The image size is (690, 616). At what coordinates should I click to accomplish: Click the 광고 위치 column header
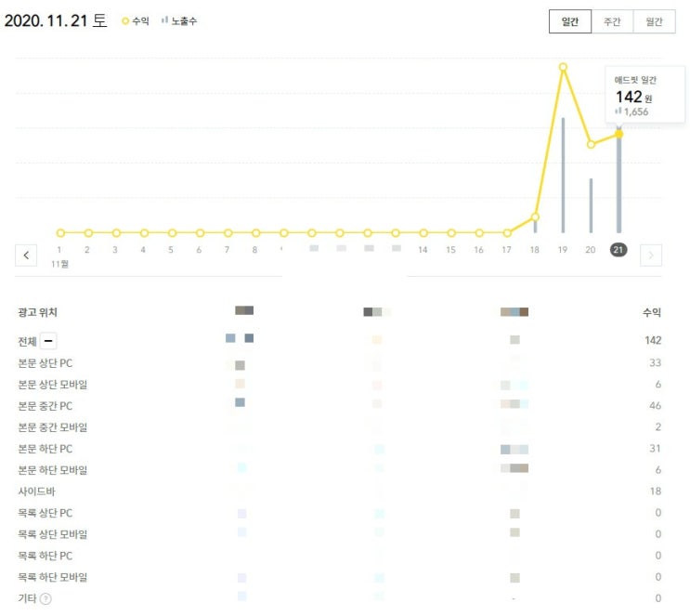pos(37,312)
